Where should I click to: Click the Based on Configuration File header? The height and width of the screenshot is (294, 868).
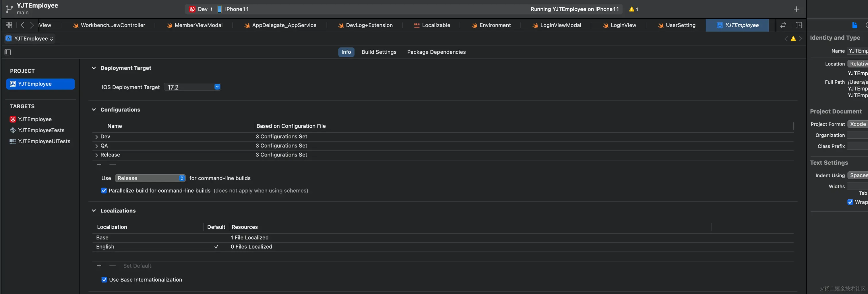(291, 126)
